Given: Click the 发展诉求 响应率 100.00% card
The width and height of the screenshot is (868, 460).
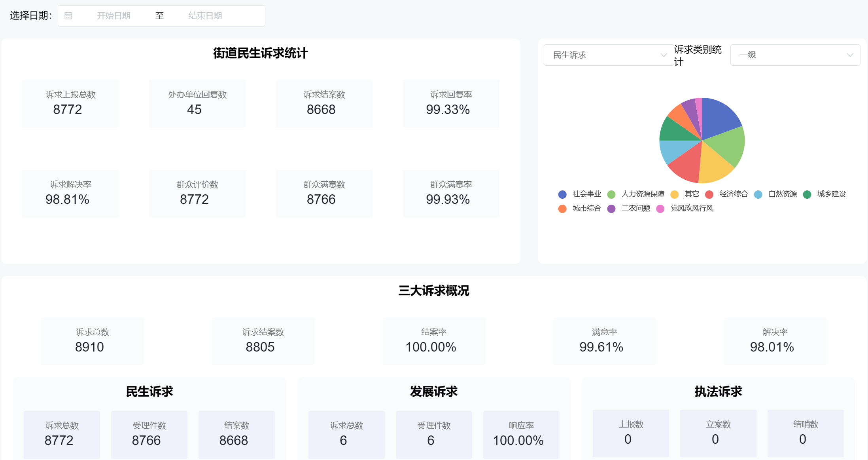Looking at the screenshot, I should pyautogui.click(x=521, y=434).
